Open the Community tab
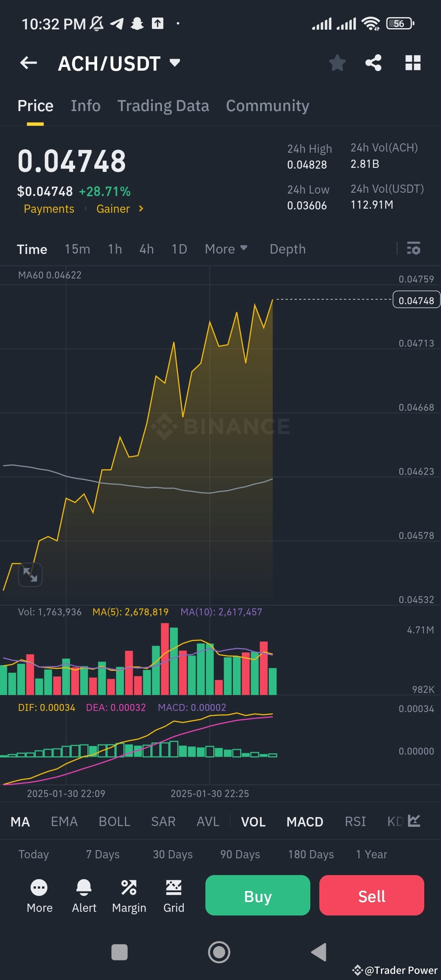 click(x=267, y=105)
